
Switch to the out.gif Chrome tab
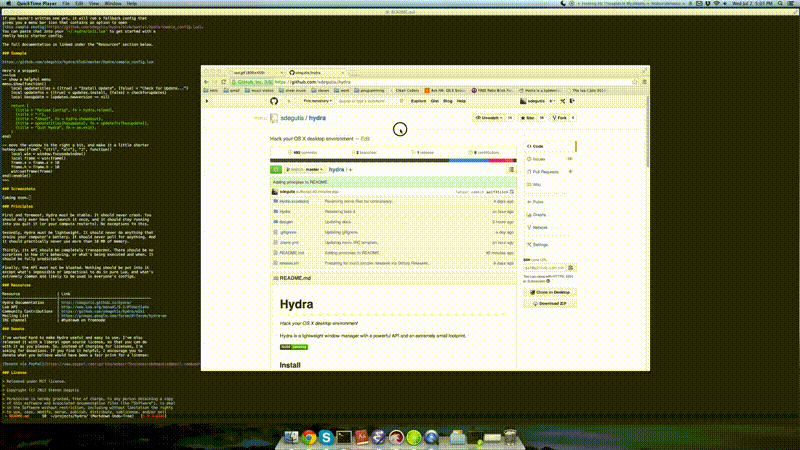(255, 72)
